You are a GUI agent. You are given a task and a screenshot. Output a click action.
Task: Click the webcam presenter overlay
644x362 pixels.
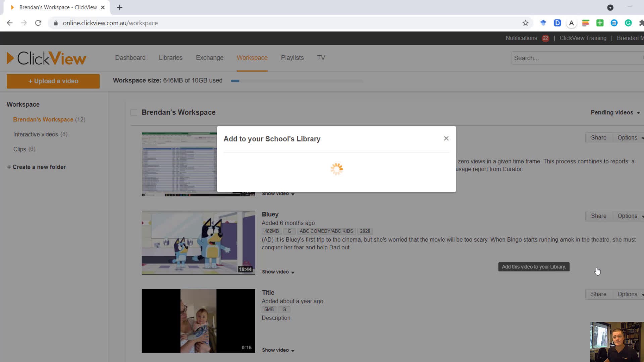click(x=617, y=342)
